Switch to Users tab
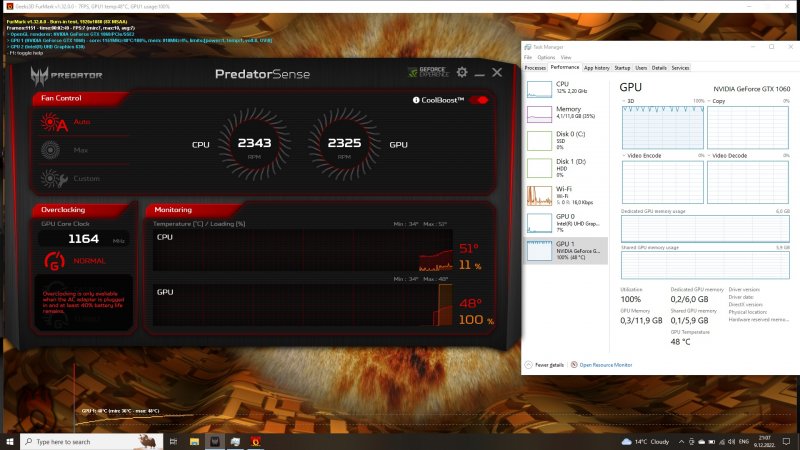The image size is (800, 450). point(641,68)
